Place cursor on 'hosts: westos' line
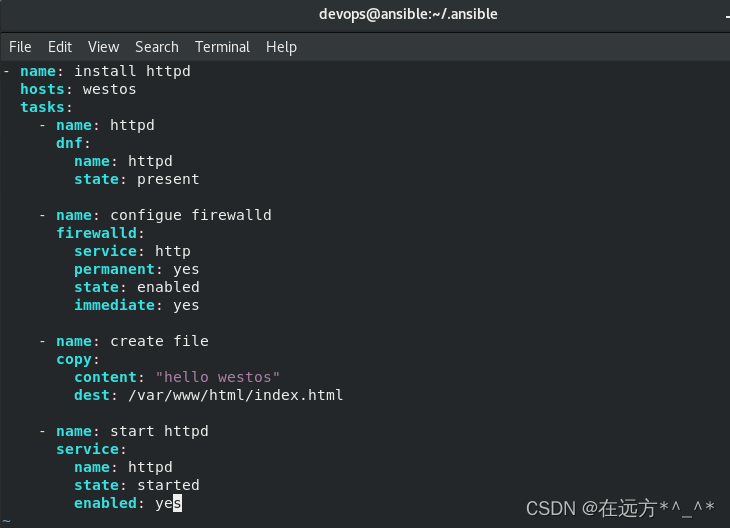Image resolution: width=730 pixels, height=528 pixels. pos(78,89)
